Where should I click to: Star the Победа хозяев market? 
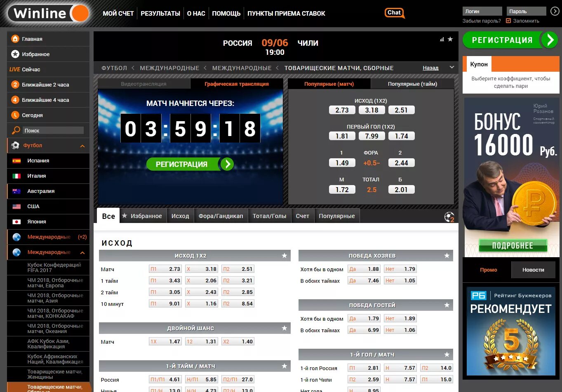pos(447,256)
